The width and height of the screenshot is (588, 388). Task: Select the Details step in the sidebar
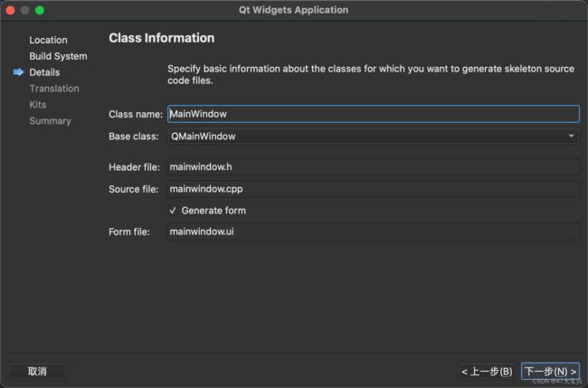point(44,72)
